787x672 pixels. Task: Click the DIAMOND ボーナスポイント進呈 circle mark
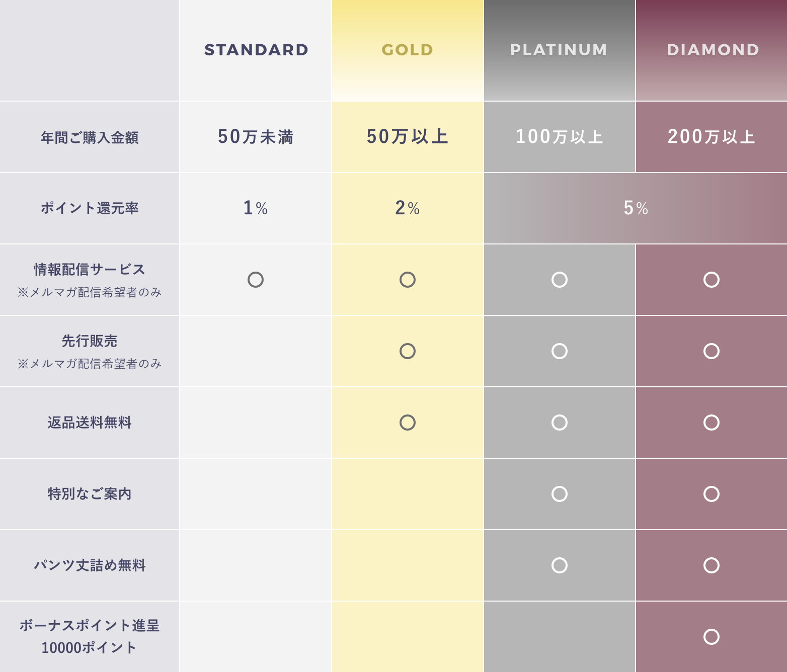712,637
